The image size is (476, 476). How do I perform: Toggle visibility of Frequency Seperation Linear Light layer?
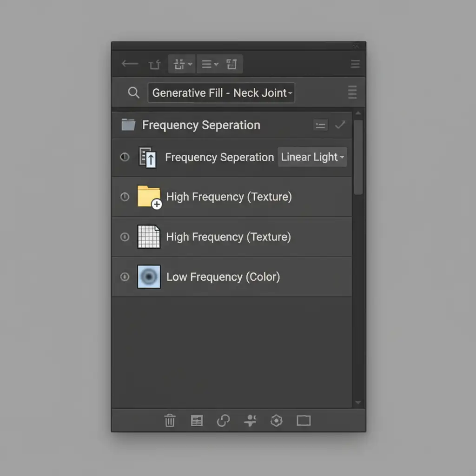click(x=125, y=157)
